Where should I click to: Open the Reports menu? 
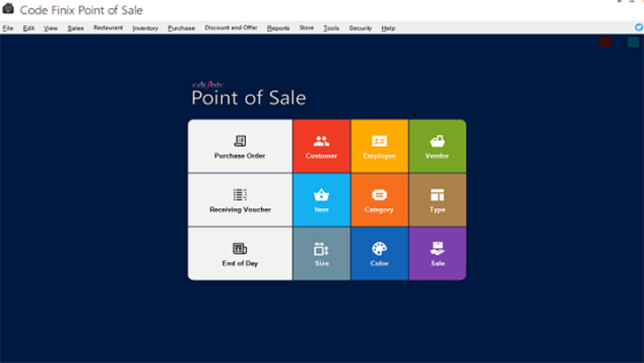point(278,28)
